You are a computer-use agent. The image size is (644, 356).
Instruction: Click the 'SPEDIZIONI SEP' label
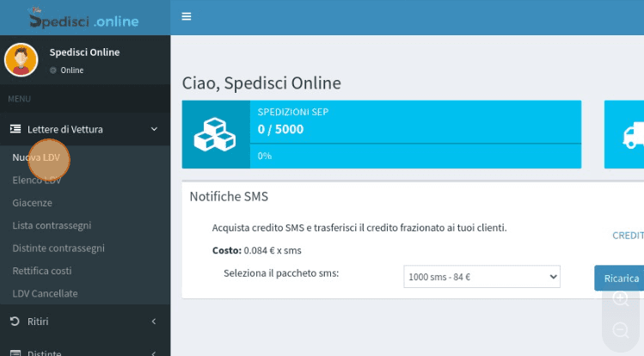(293, 112)
